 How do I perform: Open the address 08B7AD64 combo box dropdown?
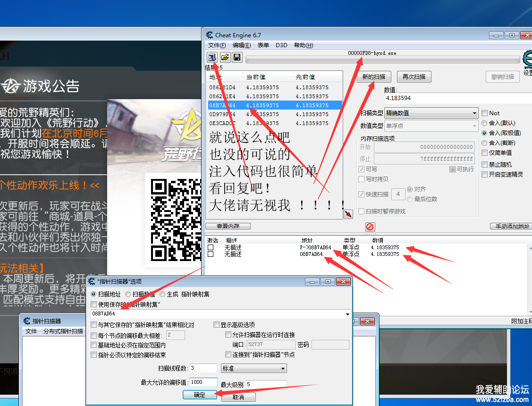tap(347, 314)
